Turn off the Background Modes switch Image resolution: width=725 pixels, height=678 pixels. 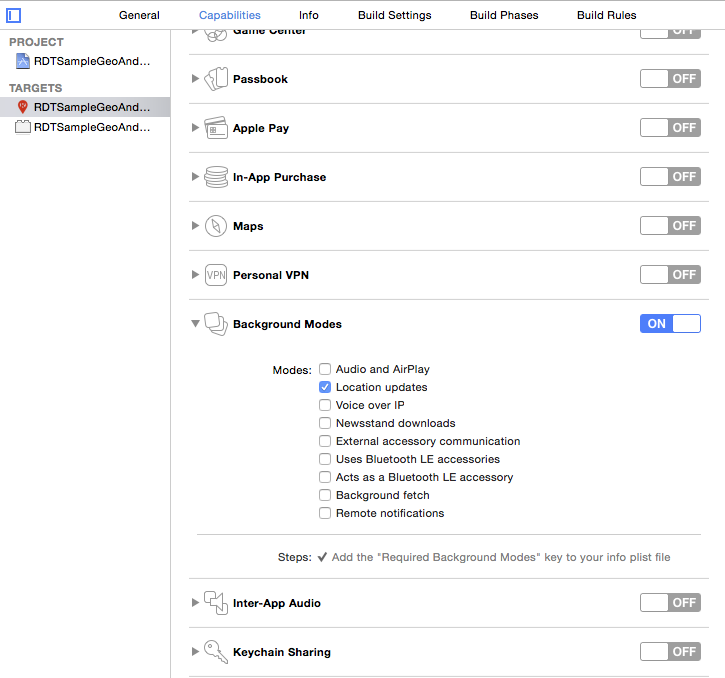[670, 324]
